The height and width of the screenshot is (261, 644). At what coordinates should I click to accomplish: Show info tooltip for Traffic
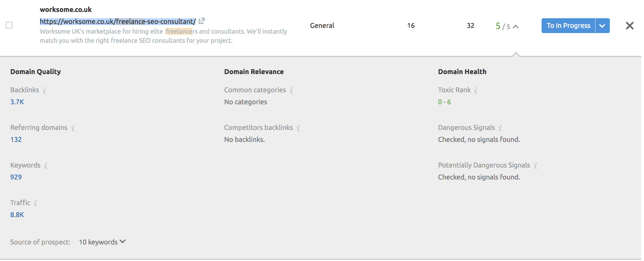coord(36,203)
